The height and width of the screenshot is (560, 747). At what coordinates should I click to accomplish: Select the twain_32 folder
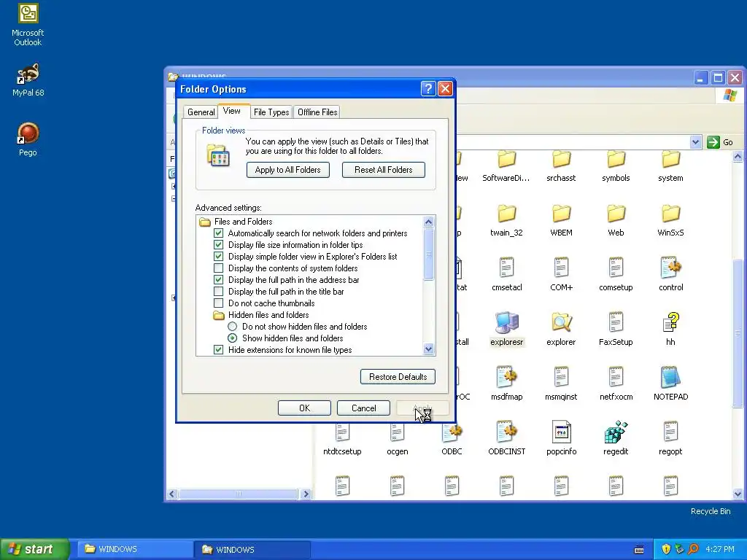(506, 220)
